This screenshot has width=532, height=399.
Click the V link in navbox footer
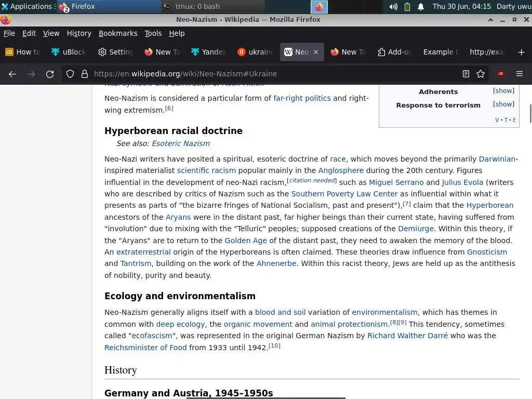(x=497, y=120)
